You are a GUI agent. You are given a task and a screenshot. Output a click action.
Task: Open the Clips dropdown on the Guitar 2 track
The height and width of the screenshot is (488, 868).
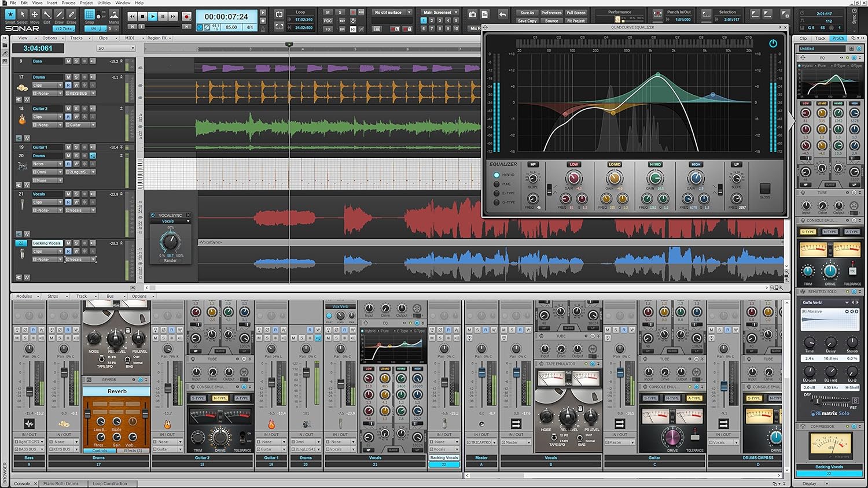pyautogui.click(x=47, y=117)
